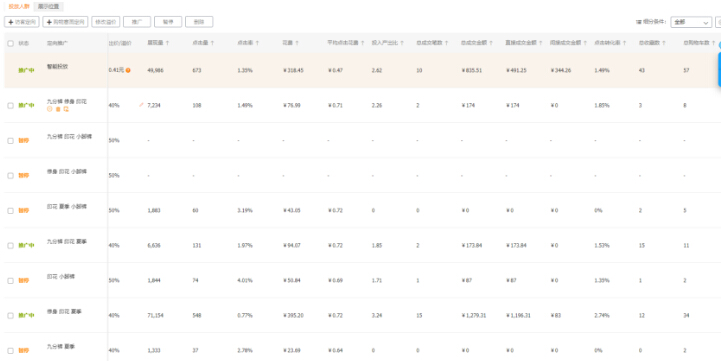Select the checkbox for 九分裤 夏季 row
The height and width of the screenshot is (361, 721).
pyautogui.click(x=11, y=350)
